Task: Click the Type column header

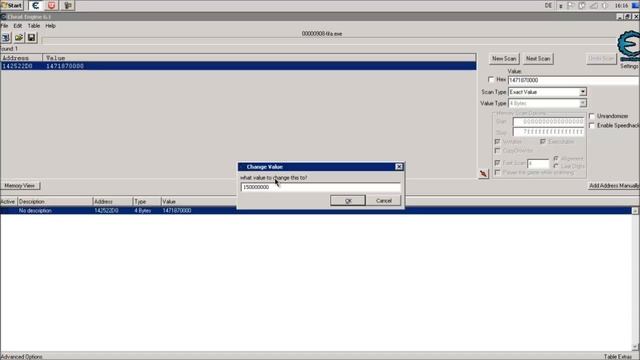Action: tap(147, 202)
